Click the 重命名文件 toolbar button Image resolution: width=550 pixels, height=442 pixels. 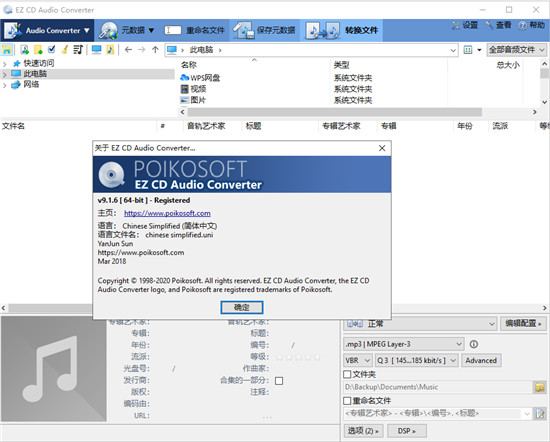(195, 31)
